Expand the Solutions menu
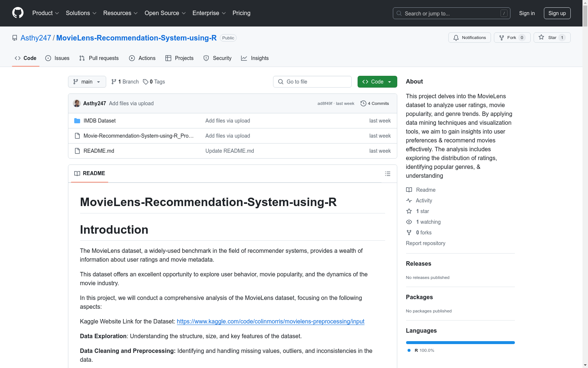This screenshot has height=368, width=588. [81, 13]
